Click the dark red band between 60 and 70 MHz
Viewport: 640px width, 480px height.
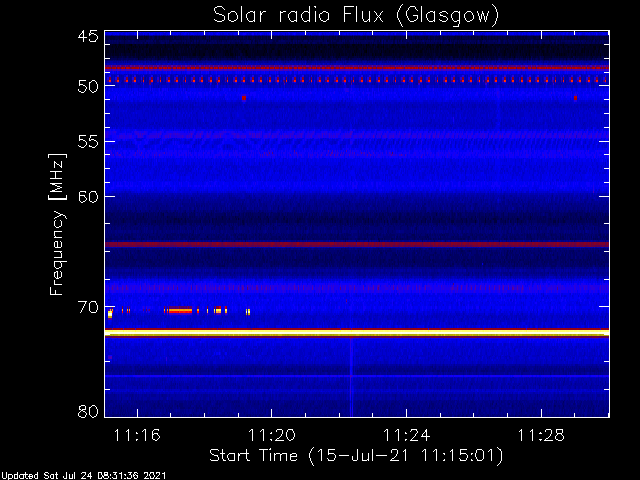coord(357,244)
